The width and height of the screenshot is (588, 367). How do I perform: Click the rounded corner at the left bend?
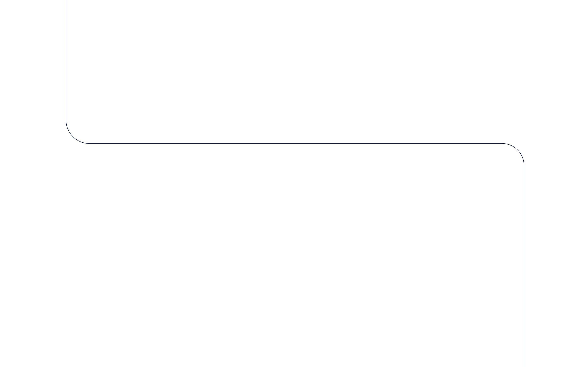(x=73, y=137)
